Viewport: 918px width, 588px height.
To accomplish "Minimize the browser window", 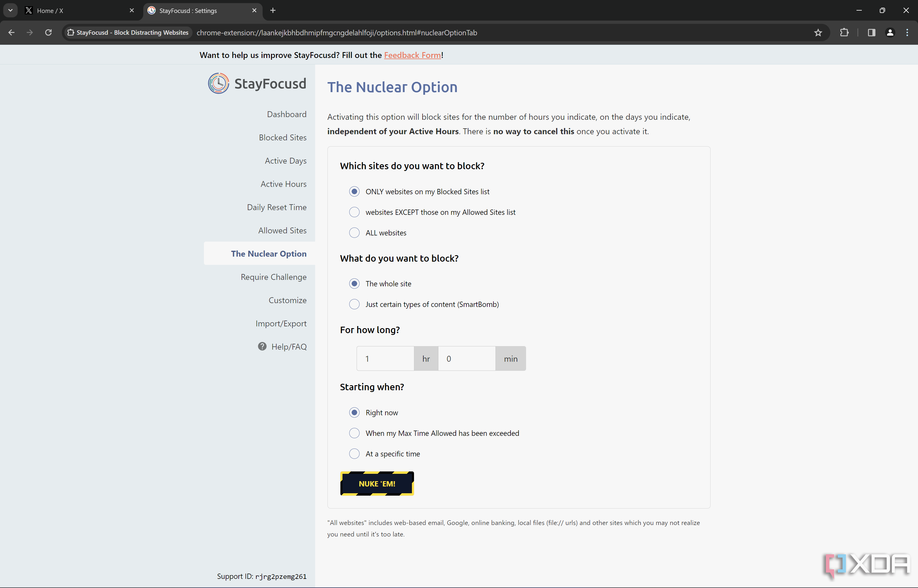I will pos(859,10).
